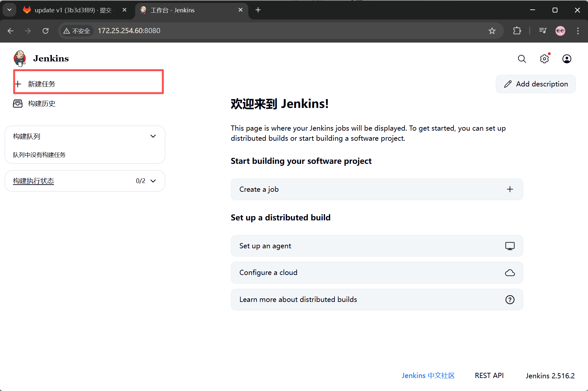Viewport: 588px width, 391px height.
Task: Close the update v1 GitLab tab
Action: tap(124, 10)
